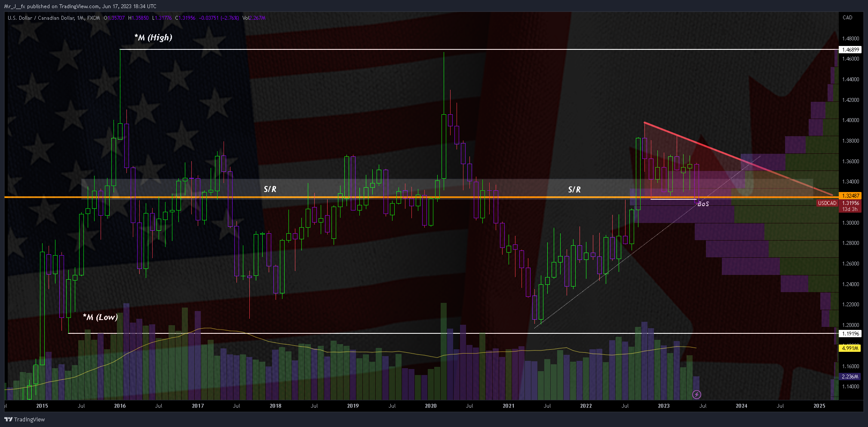Screen dimensions: 868x427
Task: Select the S/R label near 2018
Action: click(270, 189)
